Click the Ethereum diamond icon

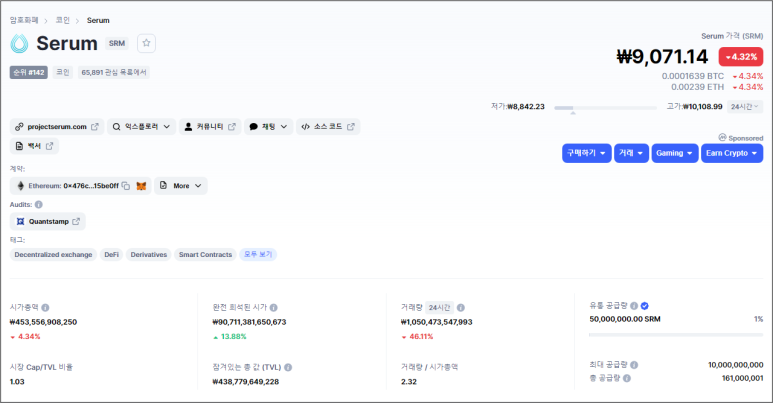(x=21, y=186)
